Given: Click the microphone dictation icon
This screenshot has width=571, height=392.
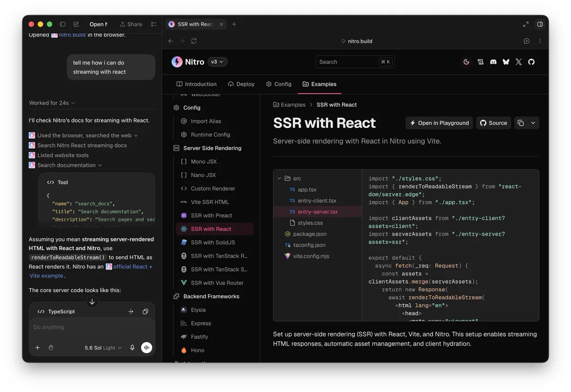Looking at the screenshot, I should (x=132, y=348).
